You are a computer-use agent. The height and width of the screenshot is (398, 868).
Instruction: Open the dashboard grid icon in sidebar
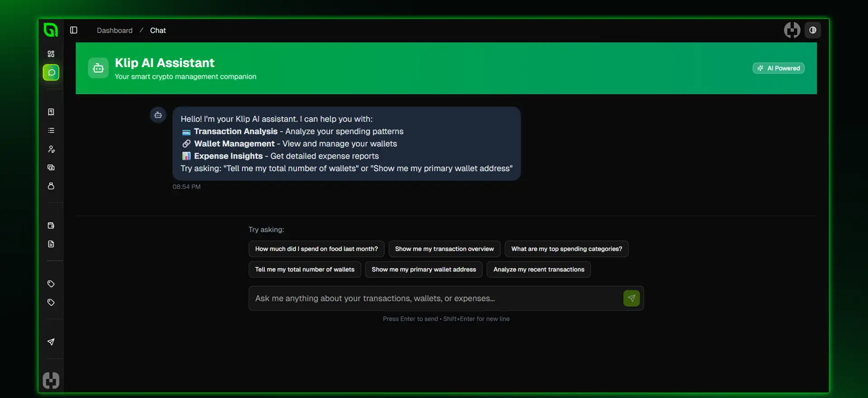(x=51, y=54)
